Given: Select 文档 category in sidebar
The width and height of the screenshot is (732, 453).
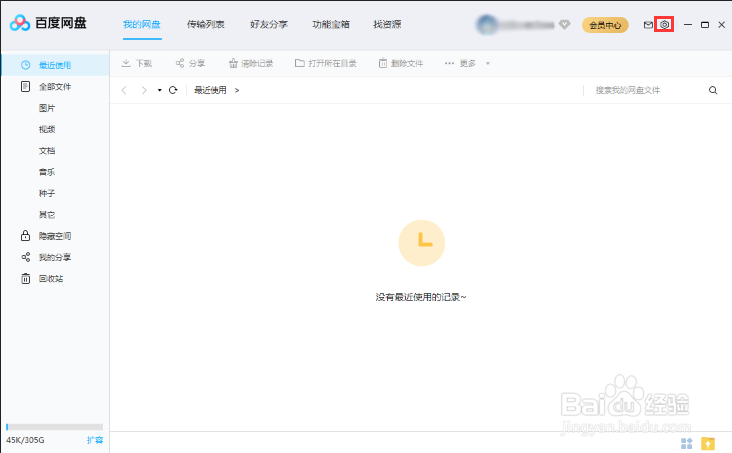Looking at the screenshot, I should 47,150.
